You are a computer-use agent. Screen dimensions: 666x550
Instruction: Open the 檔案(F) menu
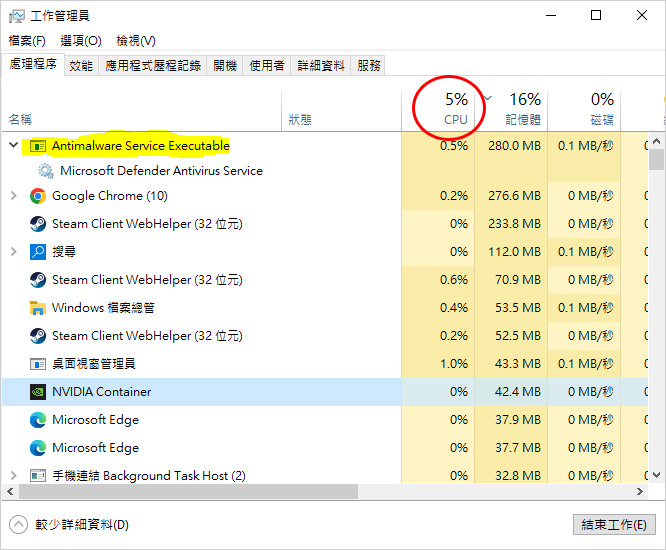click(27, 41)
